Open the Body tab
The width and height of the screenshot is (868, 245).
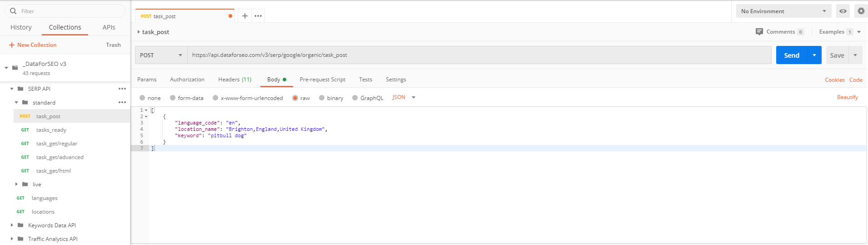(276, 80)
